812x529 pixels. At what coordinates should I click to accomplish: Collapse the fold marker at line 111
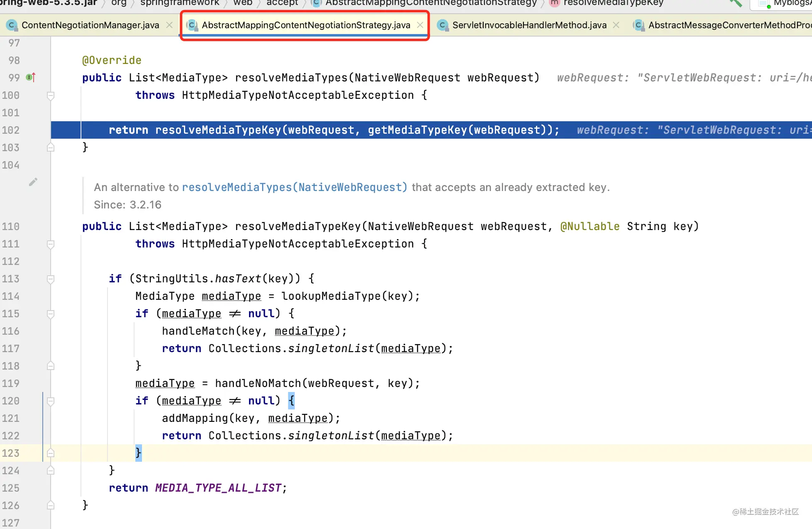click(51, 244)
